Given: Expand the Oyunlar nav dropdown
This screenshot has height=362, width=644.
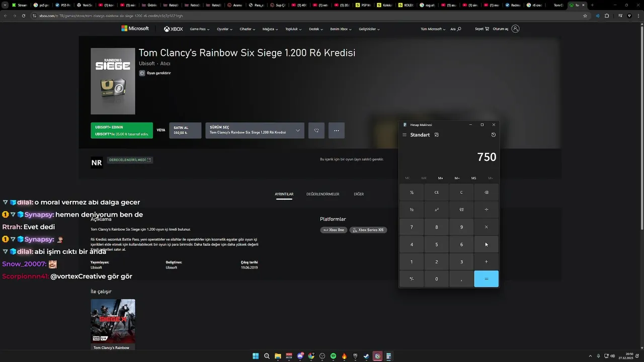Looking at the screenshot, I should click(224, 29).
